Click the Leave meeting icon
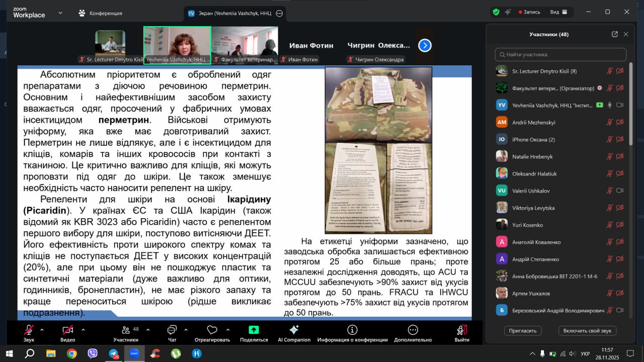The image size is (644, 362). click(461, 330)
